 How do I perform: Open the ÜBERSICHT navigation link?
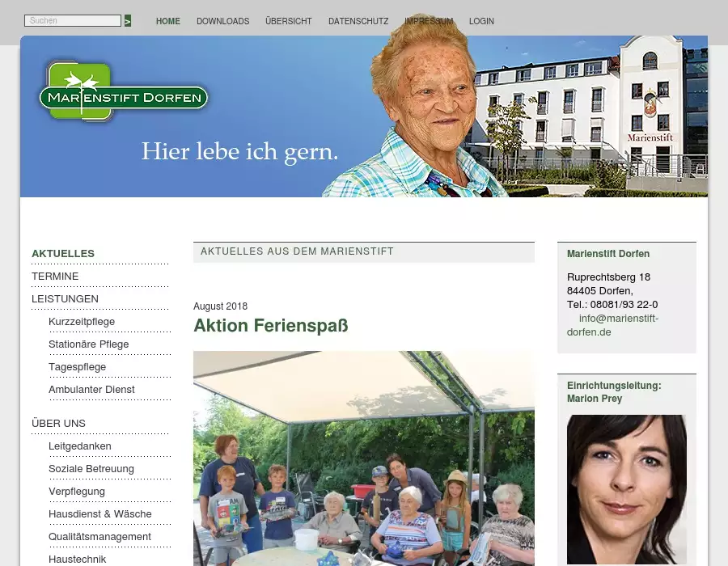[x=289, y=21]
